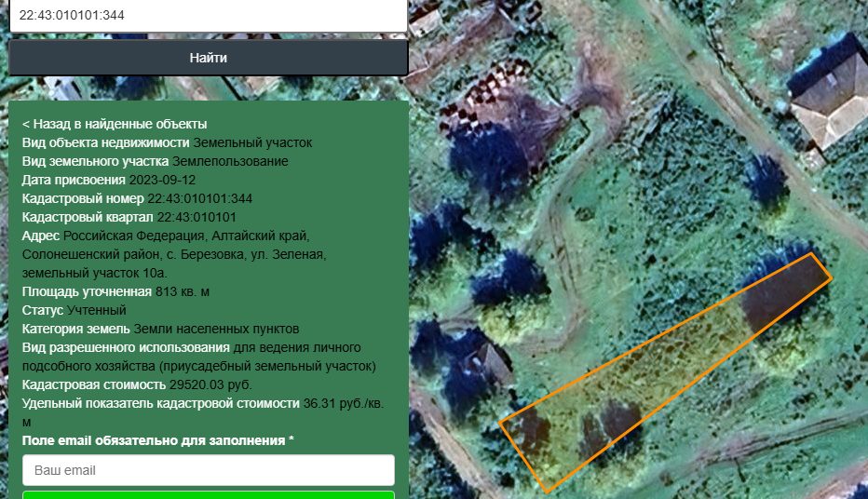This screenshot has height=499, width=868.
Task: Click the Кадастровый квартал 22:43:010101 value
Action: [x=197, y=217]
